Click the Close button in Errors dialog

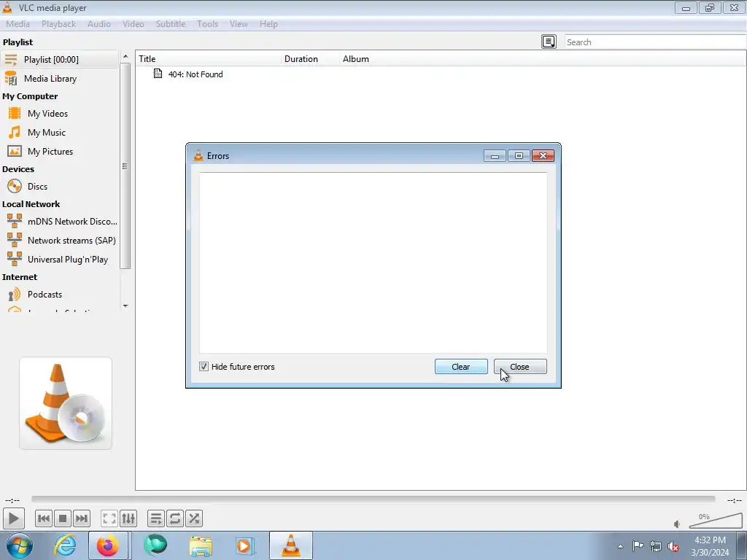pos(520,367)
